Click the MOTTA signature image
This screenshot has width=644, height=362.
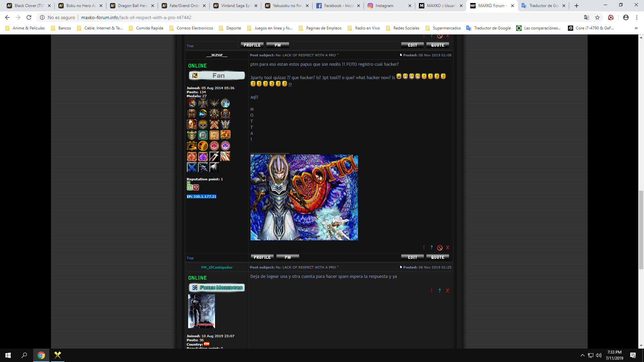[304, 197]
